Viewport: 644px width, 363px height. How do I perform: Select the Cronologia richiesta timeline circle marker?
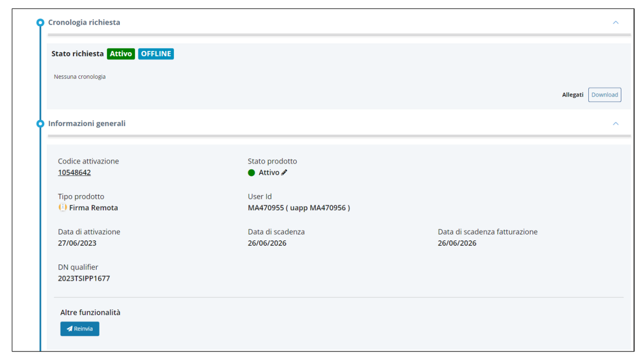(40, 23)
